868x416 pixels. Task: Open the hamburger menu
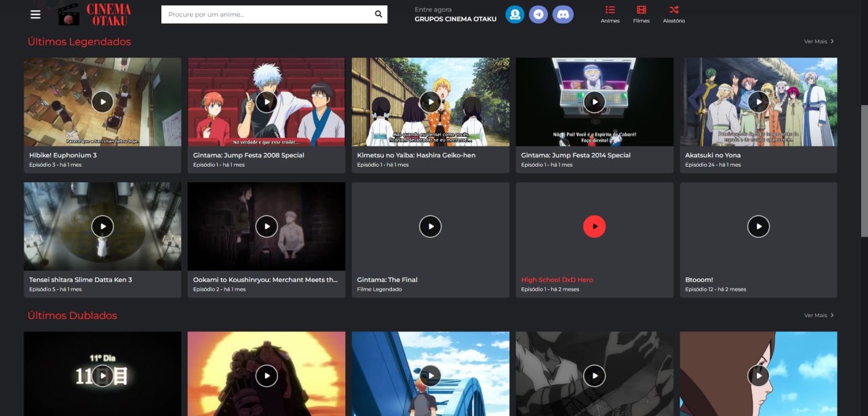(x=35, y=14)
